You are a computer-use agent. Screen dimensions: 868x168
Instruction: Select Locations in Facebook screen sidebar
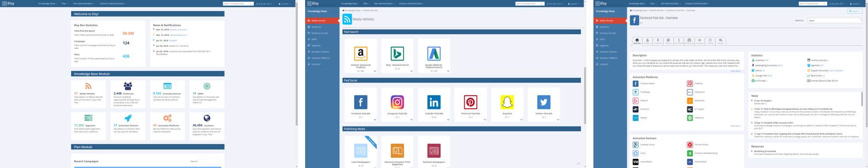[610, 64]
